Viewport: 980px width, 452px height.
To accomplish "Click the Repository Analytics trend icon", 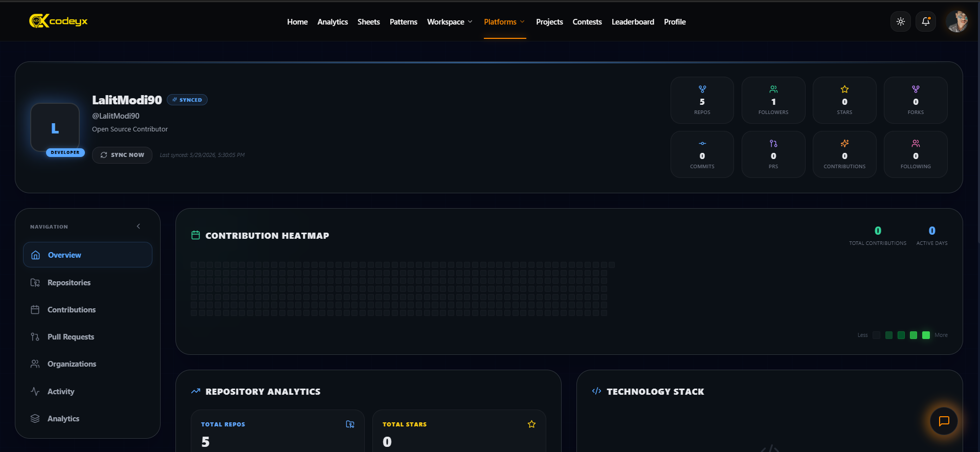I will (195, 391).
